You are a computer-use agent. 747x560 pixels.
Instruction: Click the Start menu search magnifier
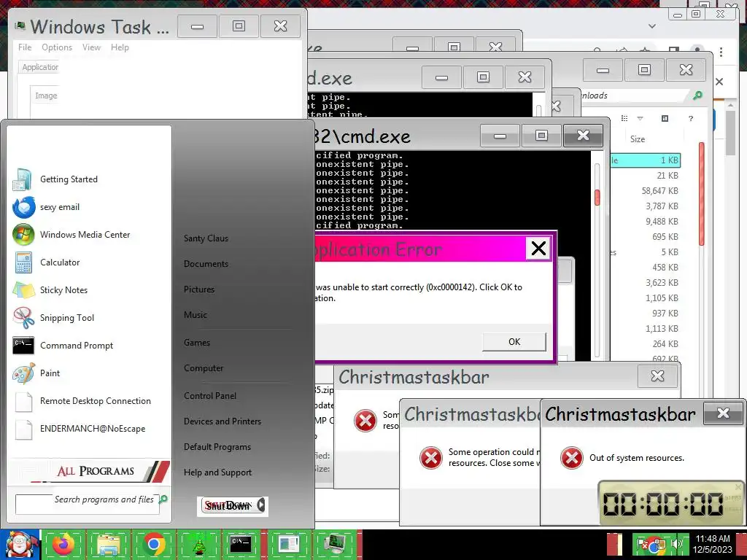click(163, 499)
